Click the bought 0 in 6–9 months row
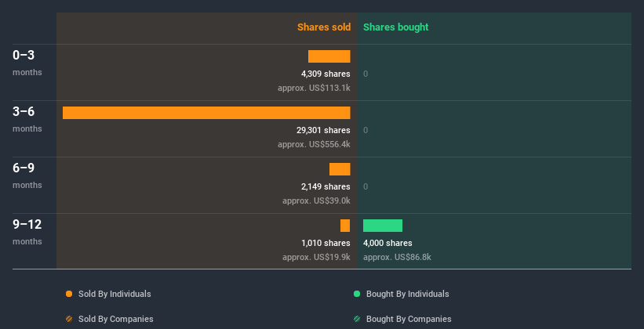This screenshot has width=644, height=329. pos(366,186)
